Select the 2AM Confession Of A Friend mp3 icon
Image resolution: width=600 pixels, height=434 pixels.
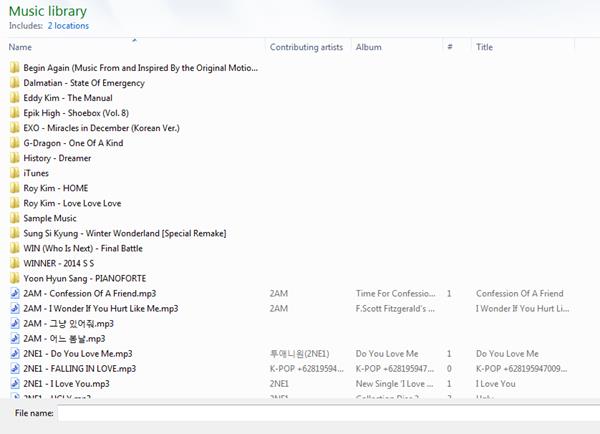click(15, 294)
